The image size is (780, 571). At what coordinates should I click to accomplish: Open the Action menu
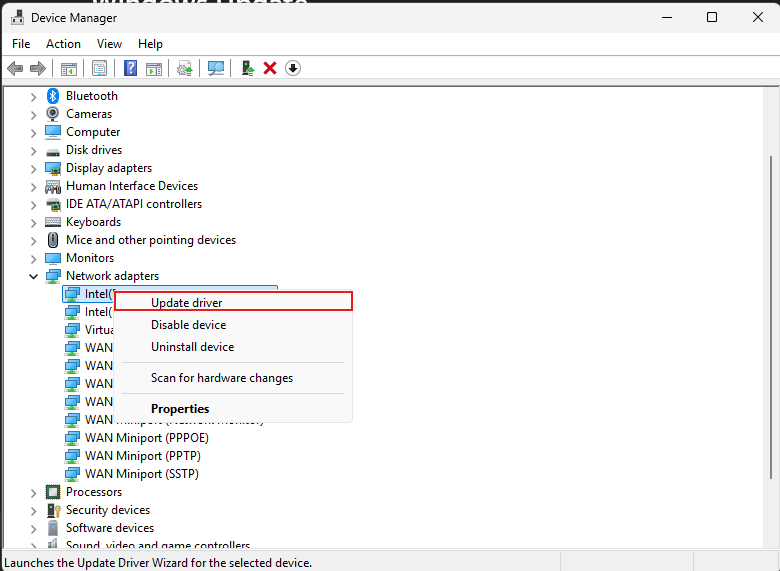pyautogui.click(x=63, y=44)
